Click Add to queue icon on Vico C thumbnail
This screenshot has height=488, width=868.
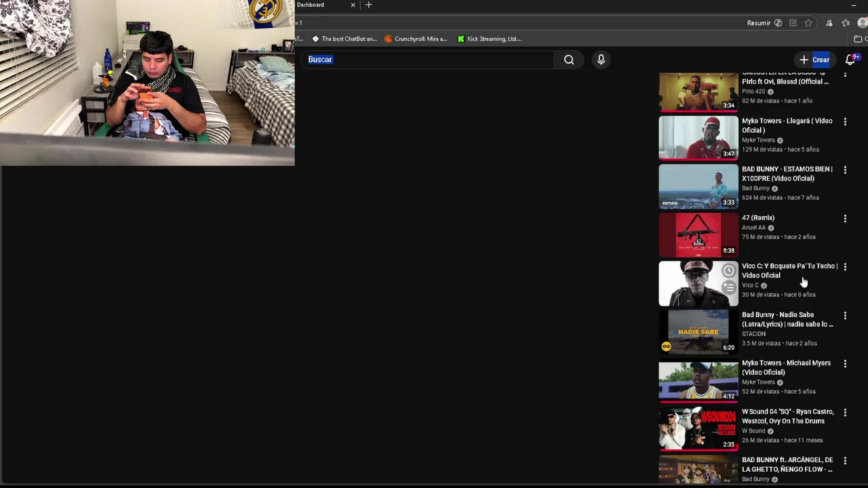[728, 287]
